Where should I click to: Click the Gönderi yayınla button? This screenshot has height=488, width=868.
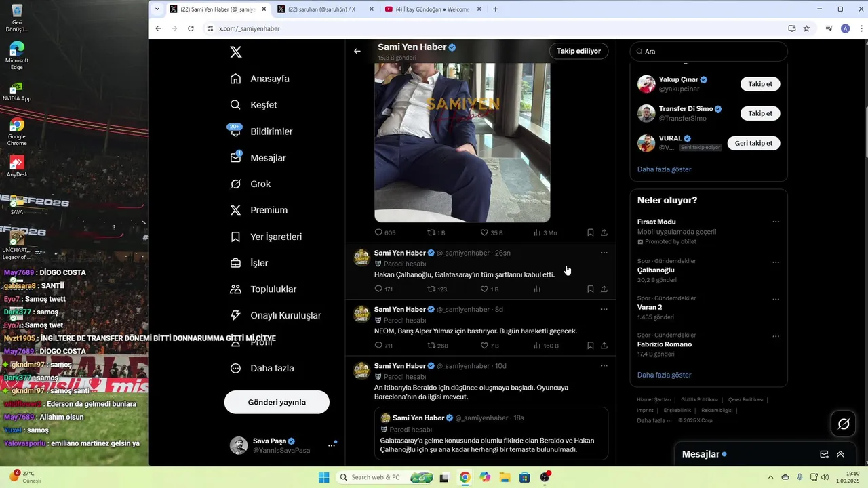[277, 402]
